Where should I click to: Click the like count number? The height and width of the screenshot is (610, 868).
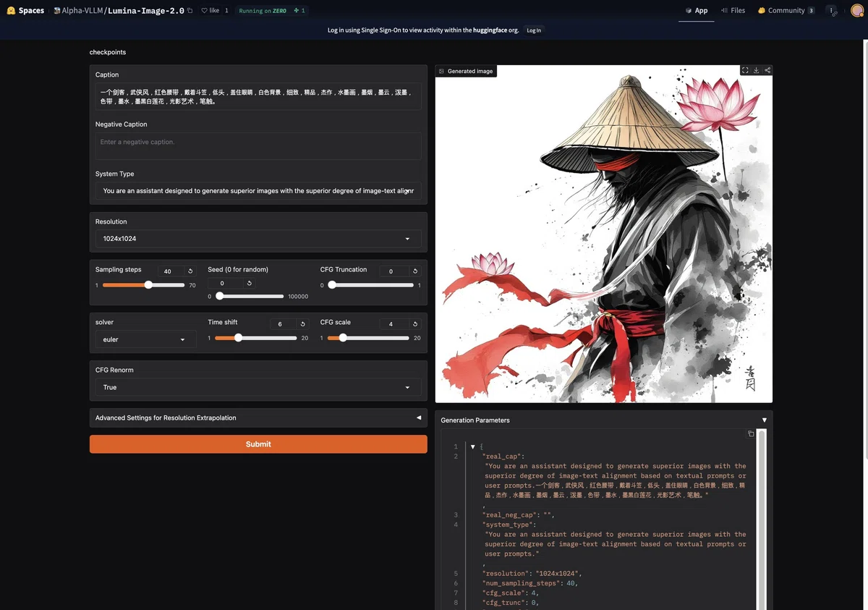coord(226,11)
